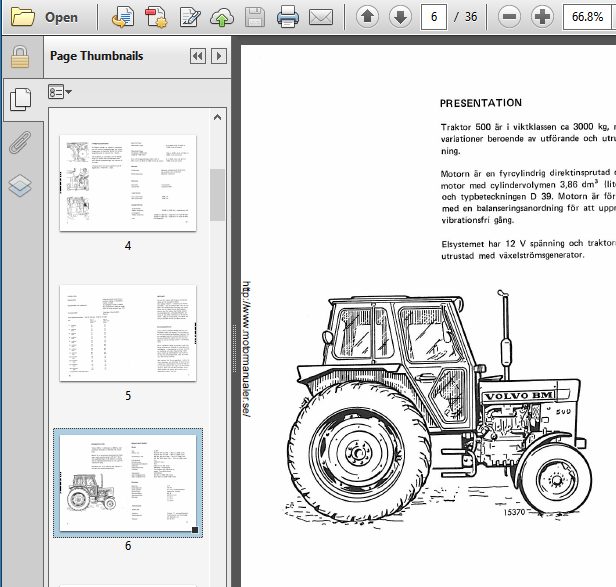Click the total page count 36

tap(471, 17)
